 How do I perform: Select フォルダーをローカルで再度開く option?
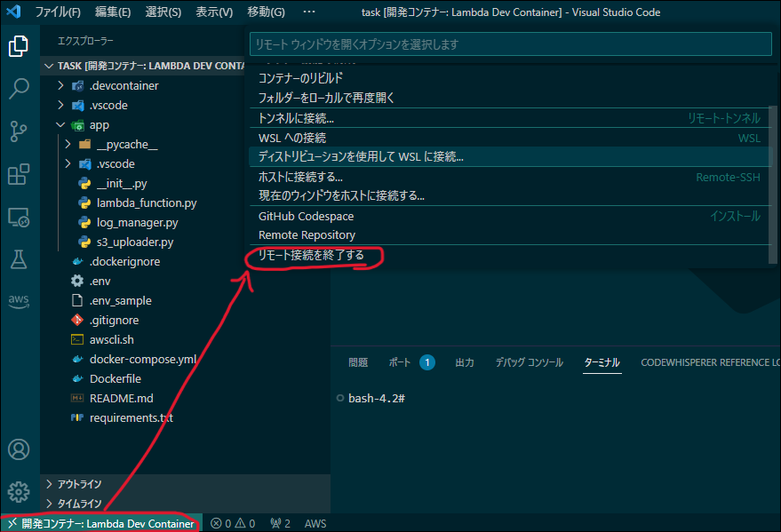[x=509, y=98]
